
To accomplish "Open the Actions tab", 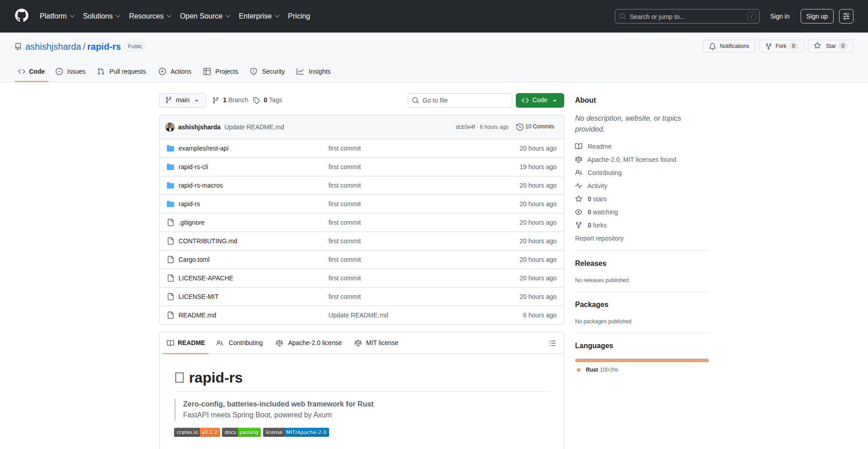I will coord(175,71).
